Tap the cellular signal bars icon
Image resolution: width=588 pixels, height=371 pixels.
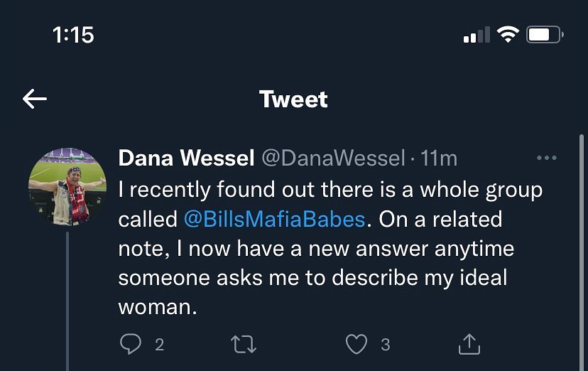(x=476, y=34)
